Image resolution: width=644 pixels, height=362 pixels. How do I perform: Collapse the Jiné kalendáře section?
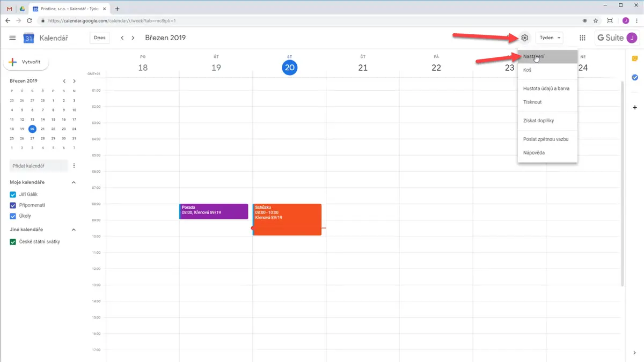click(x=74, y=230)
